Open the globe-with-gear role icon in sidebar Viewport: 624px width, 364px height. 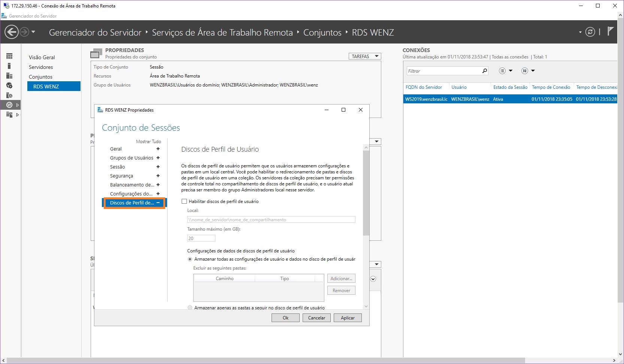[9, 85]
